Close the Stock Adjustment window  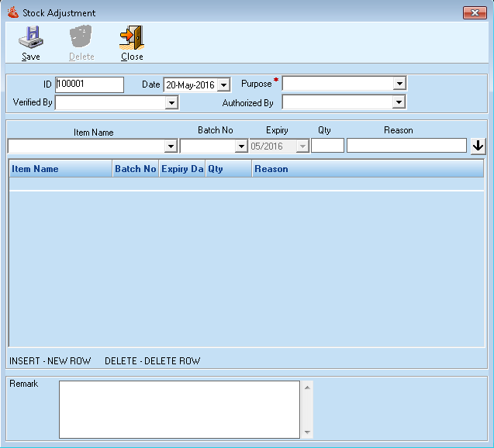474,12
